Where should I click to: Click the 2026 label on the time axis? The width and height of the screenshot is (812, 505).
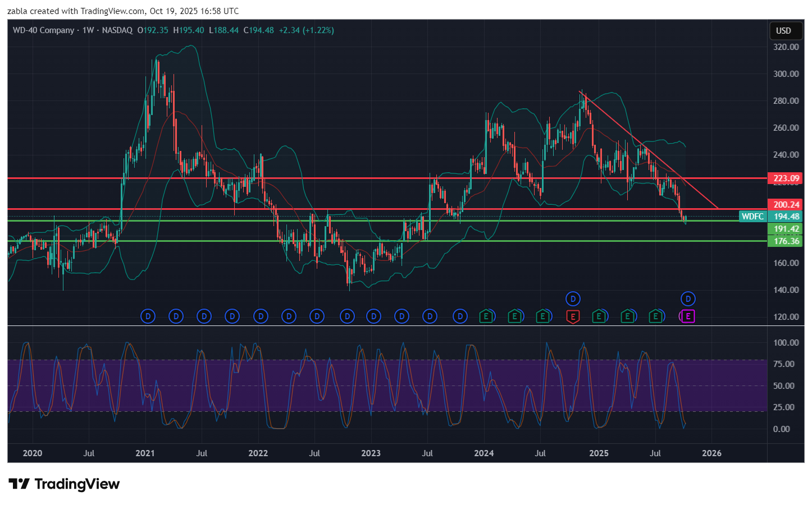tap(711, 453)
